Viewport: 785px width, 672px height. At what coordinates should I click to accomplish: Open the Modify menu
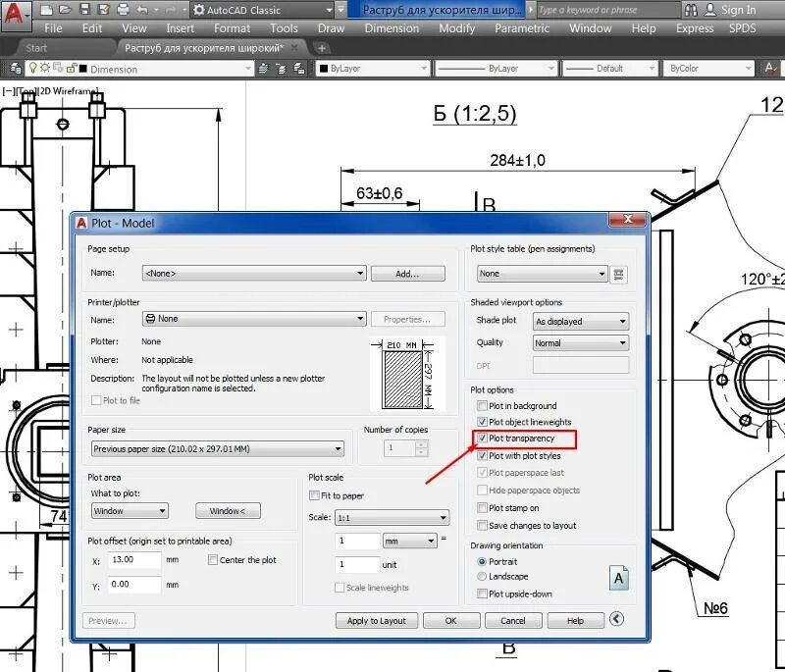coord(456,28)
